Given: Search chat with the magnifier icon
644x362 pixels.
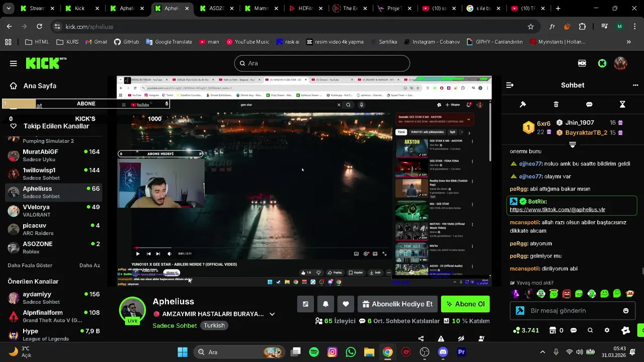Looking at the screenshot, I should click(x=590, y=330).
